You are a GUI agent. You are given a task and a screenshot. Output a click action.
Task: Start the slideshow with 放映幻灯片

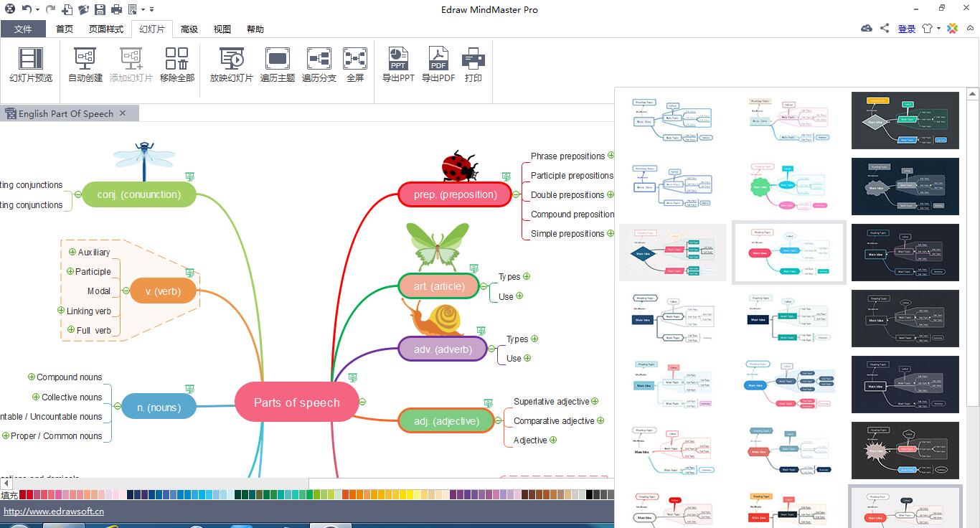pos(231,65)
